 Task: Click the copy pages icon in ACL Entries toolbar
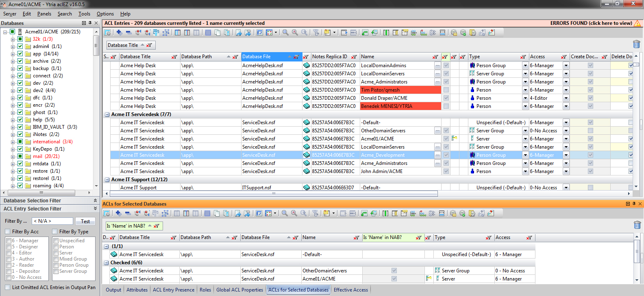pyautogui.click(x=218, y=33)
